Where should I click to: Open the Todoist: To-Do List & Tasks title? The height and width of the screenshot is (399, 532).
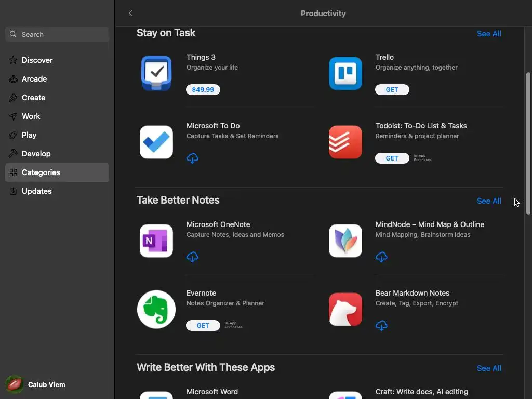(x=421, y=126)
